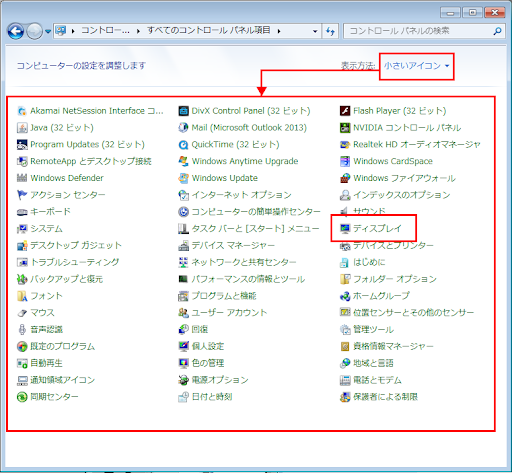This screenshot has height=473, width=512.
Task: Expand breadcrumb arrow after コントロー...
Action: pos(138,31)
